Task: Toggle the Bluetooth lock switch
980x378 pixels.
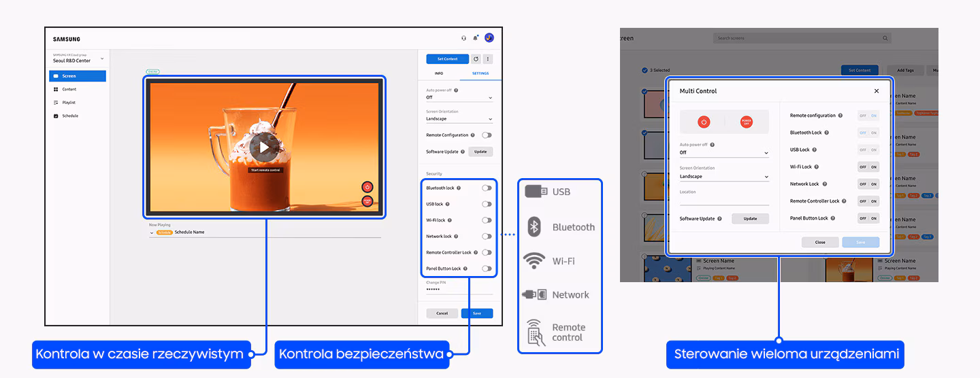Action: coord(486,188)
